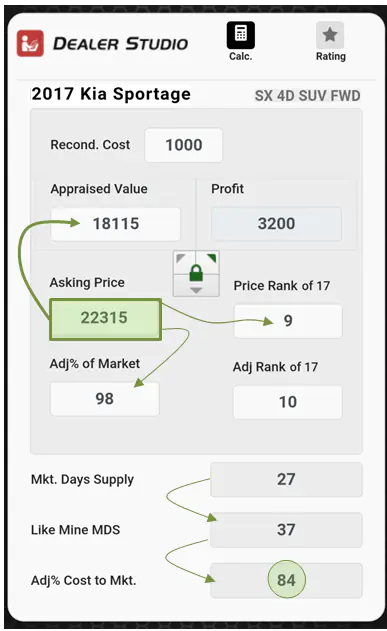
Task: Click the 2017 Kia Sportage title
Action: tap(111, 94)
